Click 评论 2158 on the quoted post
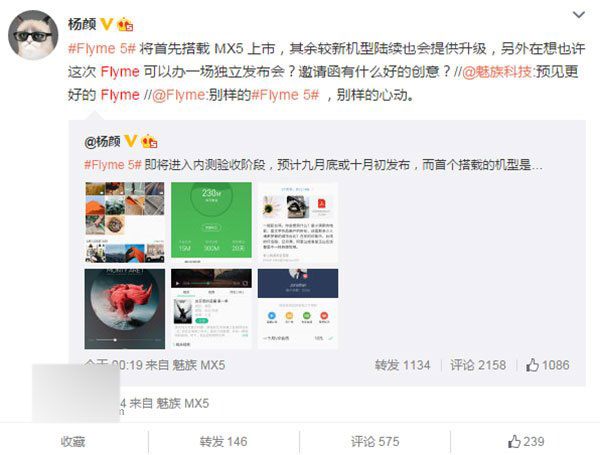Viewport: 600px width, 455px height. (478, 365)
